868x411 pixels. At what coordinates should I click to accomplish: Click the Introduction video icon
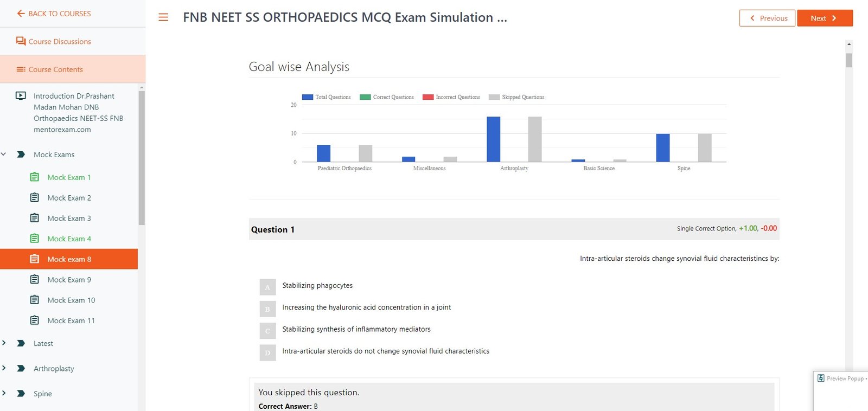tap(21, 96)
